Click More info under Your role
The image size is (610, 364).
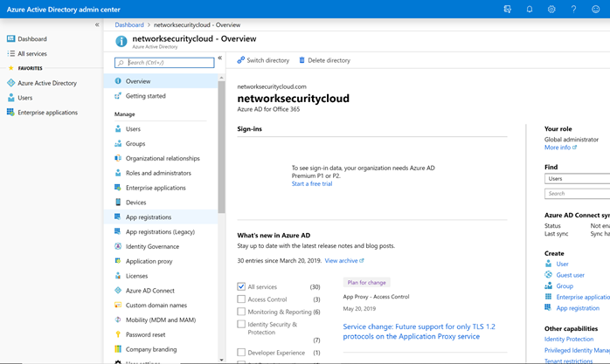coord(560,148)
